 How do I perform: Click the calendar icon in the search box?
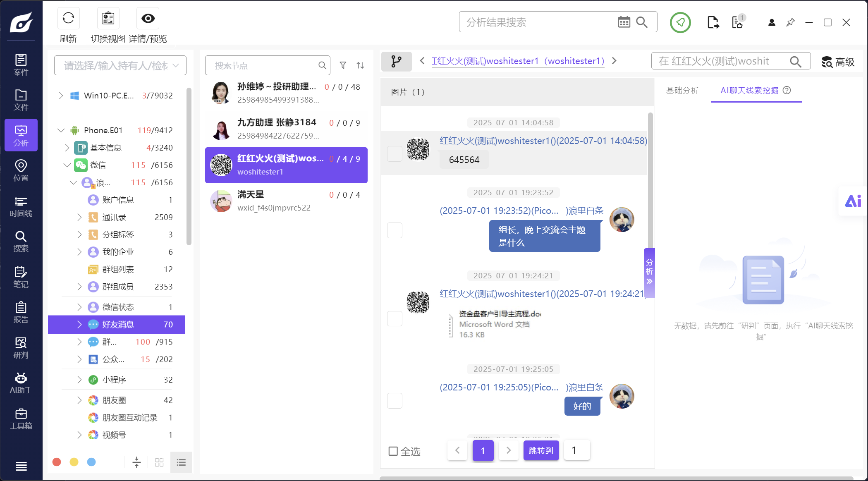(624, 22)
